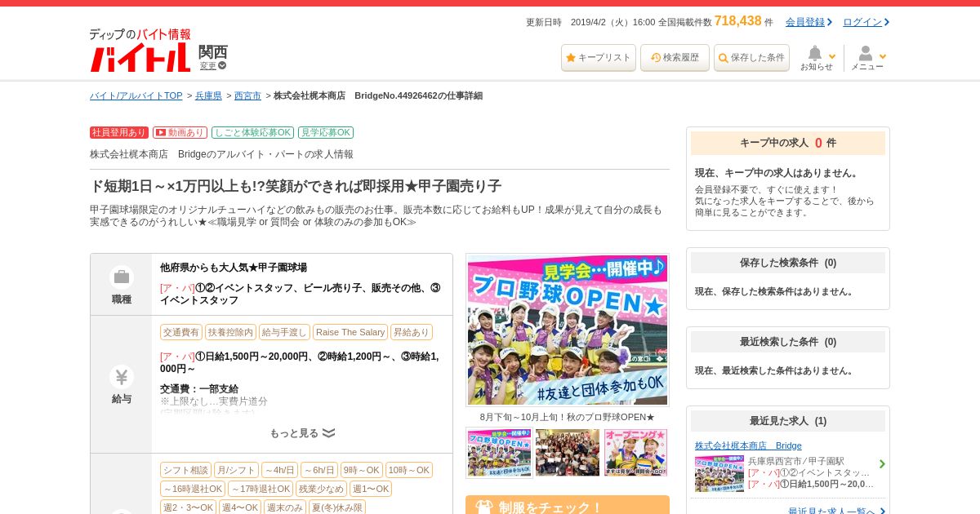The width and height of the screenshot is (980, 514).
Task: Open the お知らせ bell notifications
Action: pyautogui.click(x=817, y=58)
